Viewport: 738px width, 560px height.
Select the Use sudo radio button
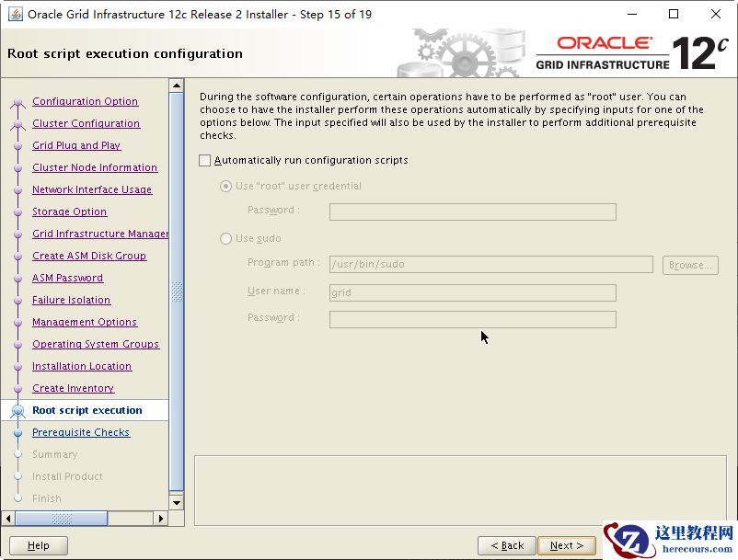click(226, 238)
